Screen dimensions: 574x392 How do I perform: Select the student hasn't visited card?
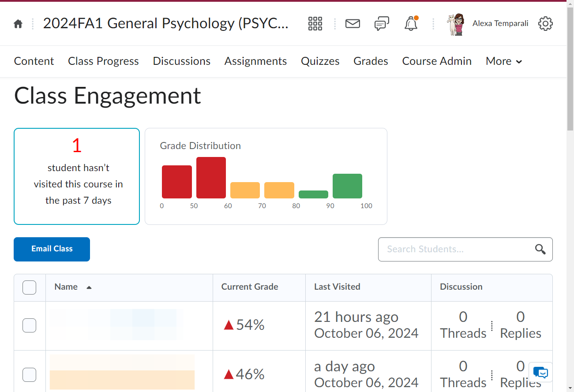click(x=77, y=176)
